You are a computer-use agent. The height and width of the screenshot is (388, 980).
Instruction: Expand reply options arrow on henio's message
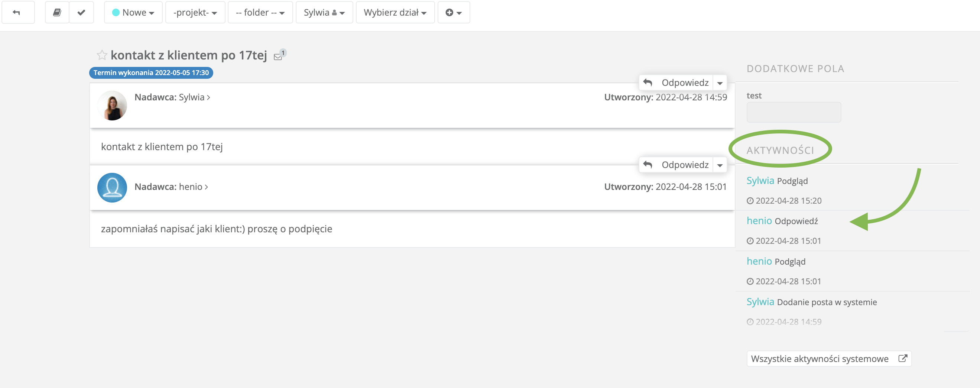(720, 165)
